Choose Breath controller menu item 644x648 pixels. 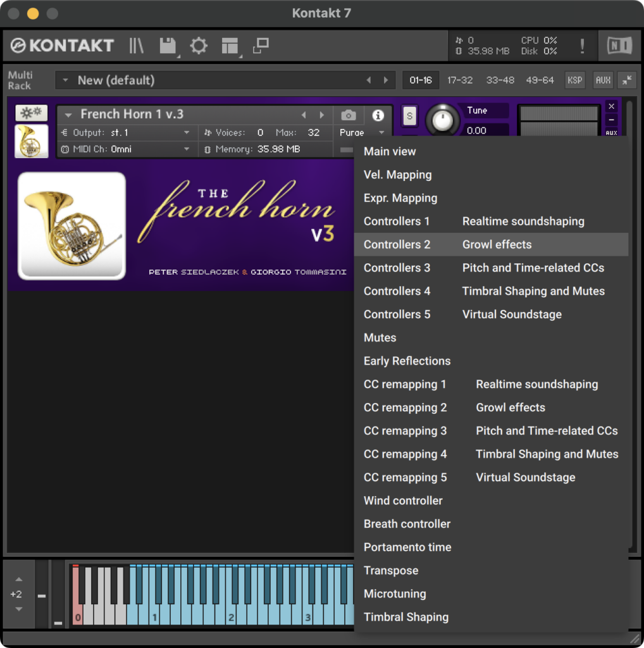point(491,523)
